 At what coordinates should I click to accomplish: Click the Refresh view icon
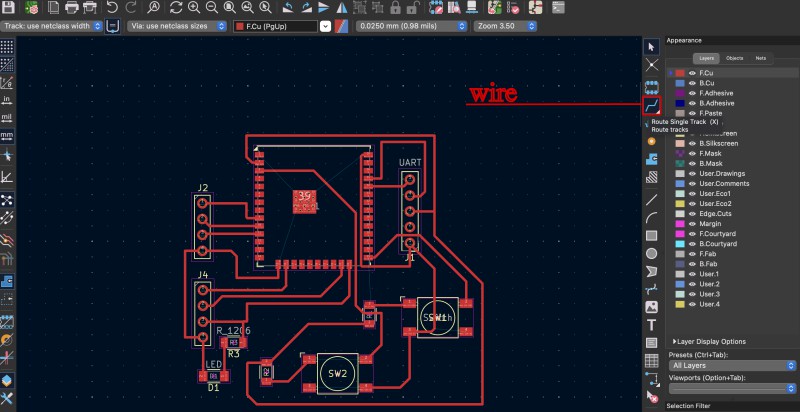coord(176,7)
